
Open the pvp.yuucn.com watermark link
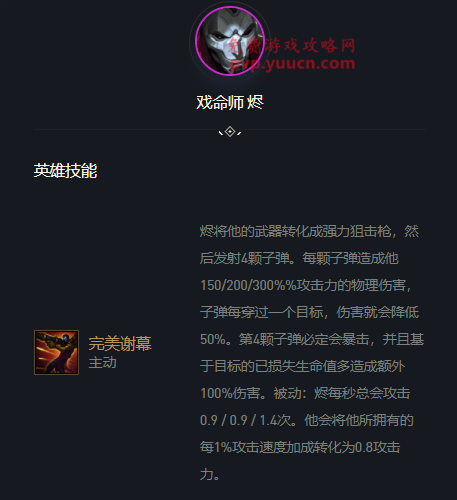coord(293,63)
